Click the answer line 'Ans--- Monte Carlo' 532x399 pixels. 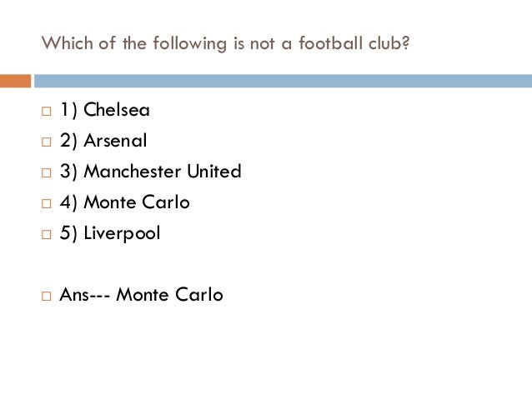pyautogui.click(x=141, y=294)
